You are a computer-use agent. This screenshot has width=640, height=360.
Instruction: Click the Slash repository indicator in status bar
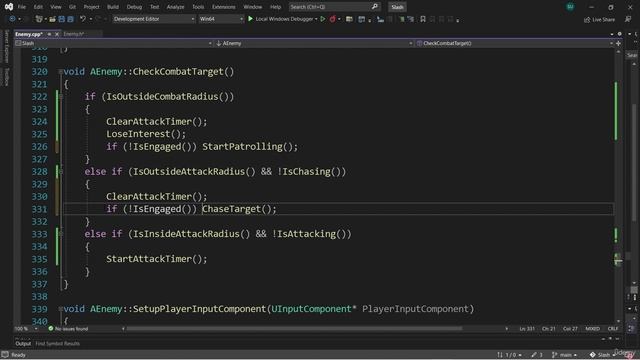point(602,355)
